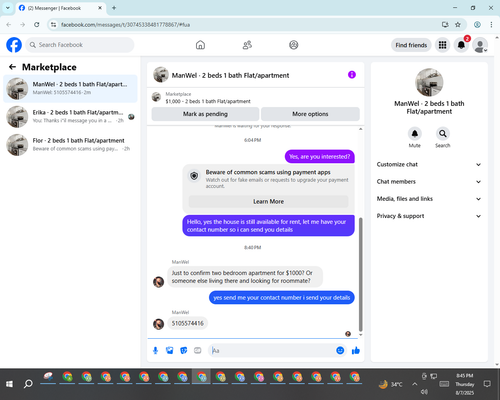
Task: Choose a GIF icon
Action: pyautogui.click(x=198, y=350)
